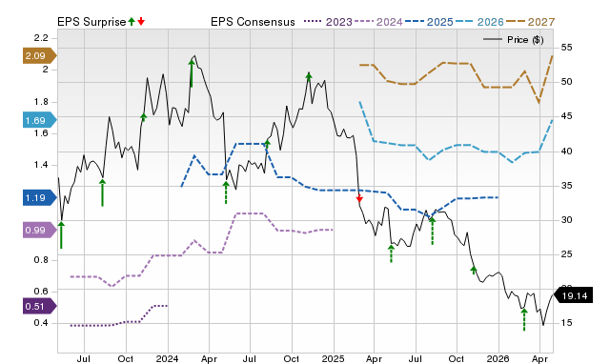Select the green surprise arrow near August 2024
The image size is (610, 364).
coord(267,144)
